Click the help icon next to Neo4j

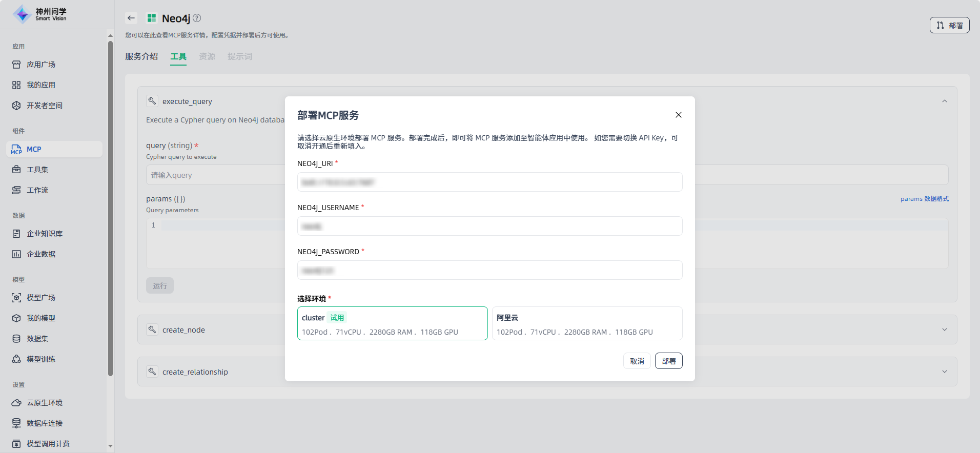197,18
